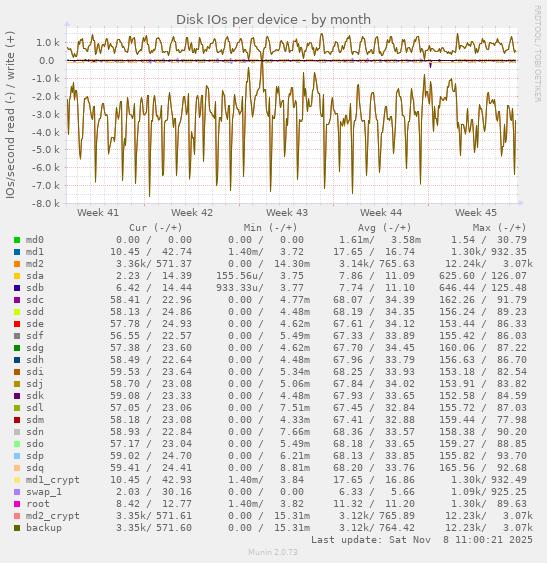This screenshot has height=563, width=547.
Task: Click sdq max value 165.56
Action: (x=456, y=468)
